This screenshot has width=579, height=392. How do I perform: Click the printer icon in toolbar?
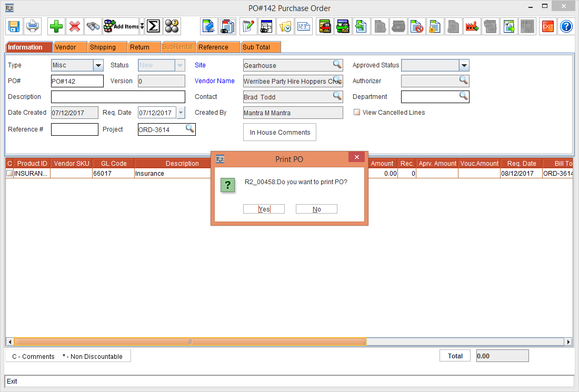click(x=33, y=26)
